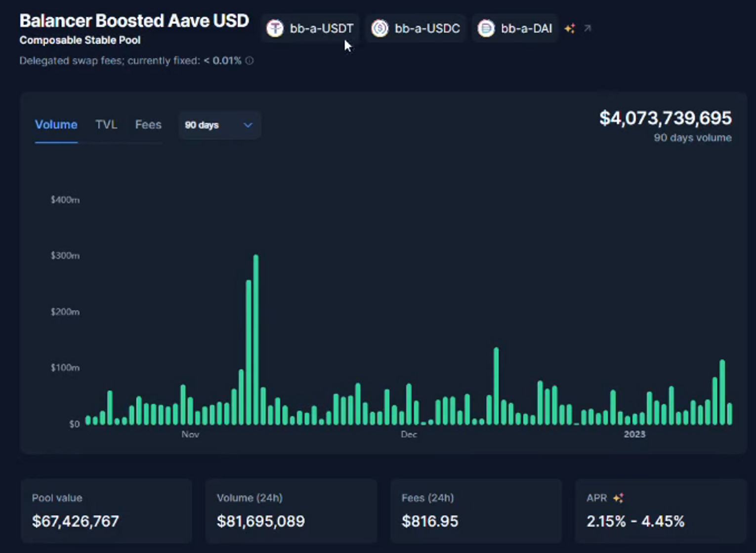Click the last bar on the chart
Screen dimensions: 756x553
729,414
